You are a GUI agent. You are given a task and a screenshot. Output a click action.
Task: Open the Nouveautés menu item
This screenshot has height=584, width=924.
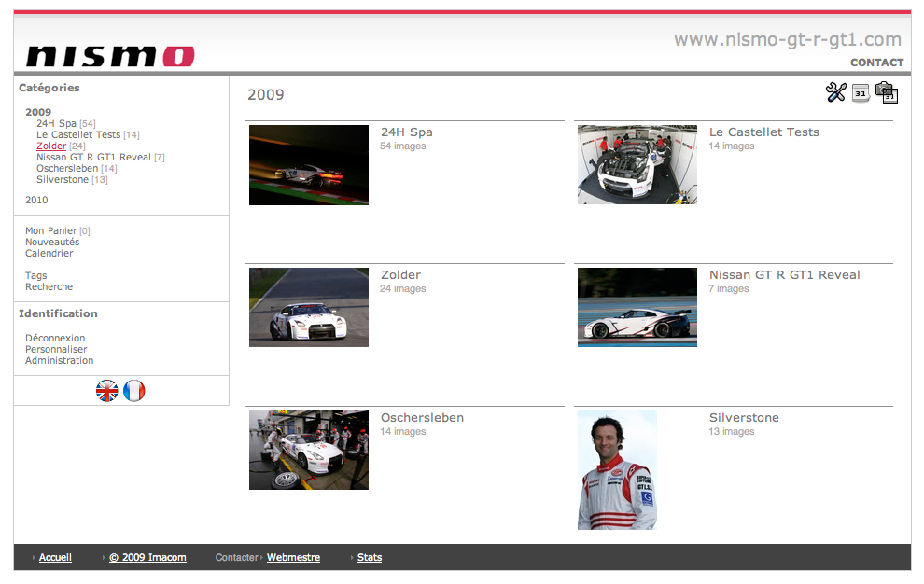(x=52, y=242)
